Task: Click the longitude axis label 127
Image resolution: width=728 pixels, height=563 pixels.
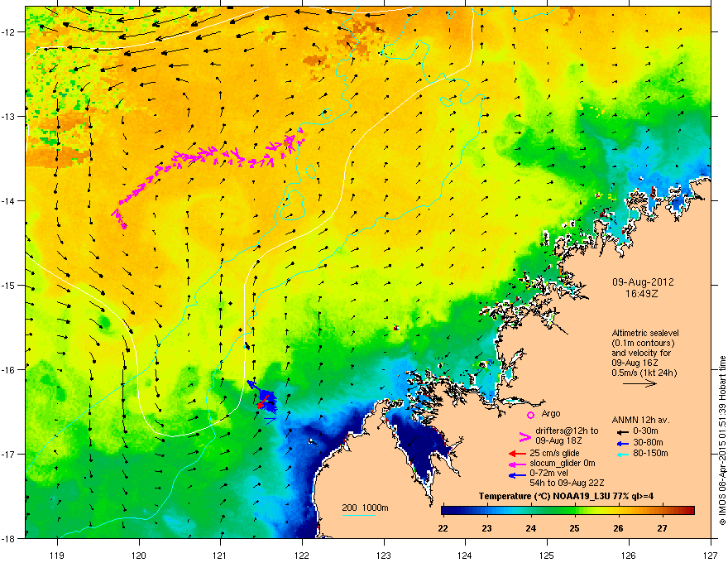Action: 711,556
